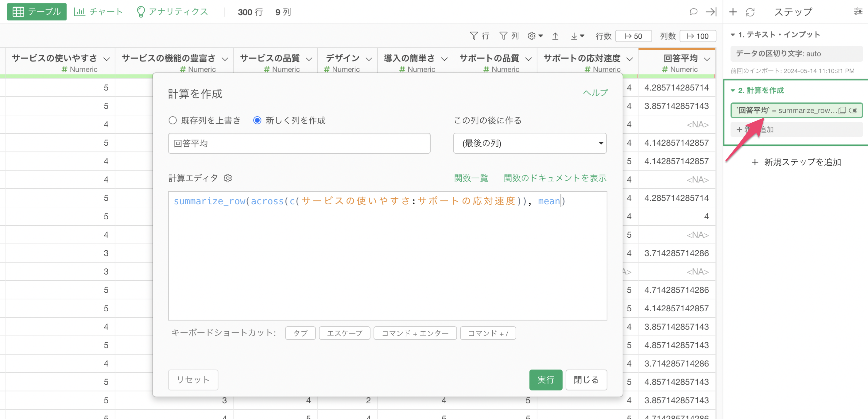Switch to the テーブル view tab
Viewport: 868px width, 419px height.
coord(37,12)
